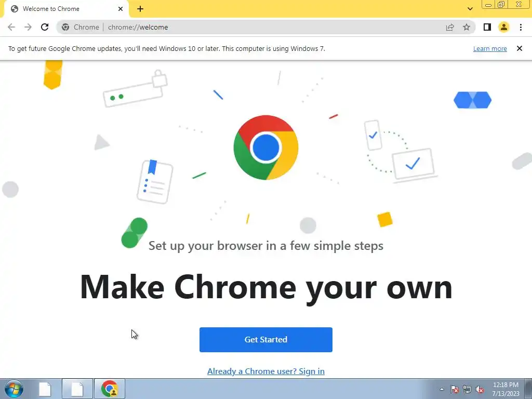
Task: Share this page via share icon
Action: click(x=450, y=27)
